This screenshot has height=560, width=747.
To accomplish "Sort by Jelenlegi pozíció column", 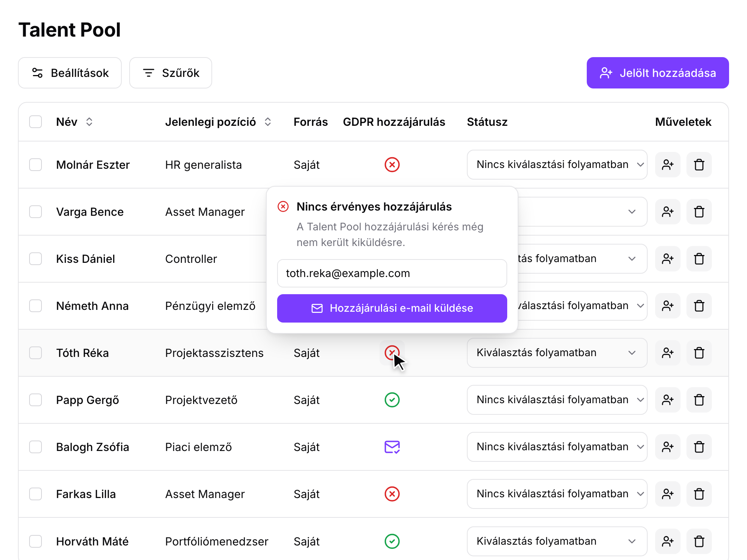I will 267,122.
